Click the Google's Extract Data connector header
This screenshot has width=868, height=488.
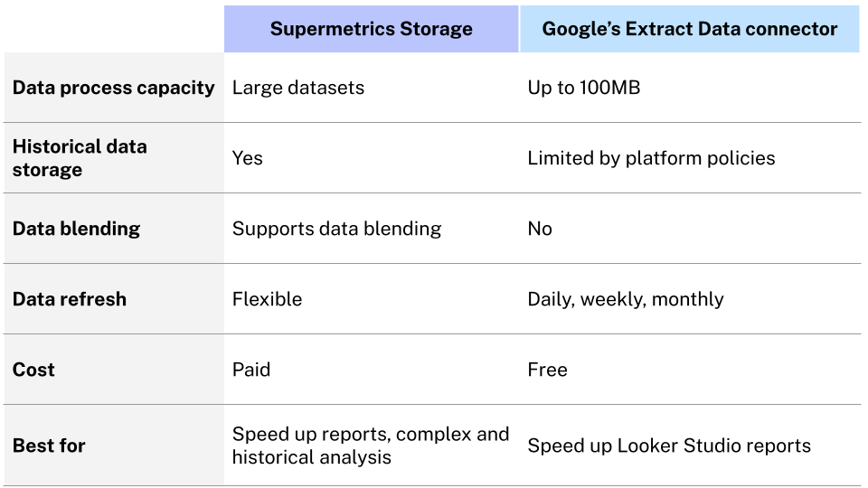[x=690, y=29]
